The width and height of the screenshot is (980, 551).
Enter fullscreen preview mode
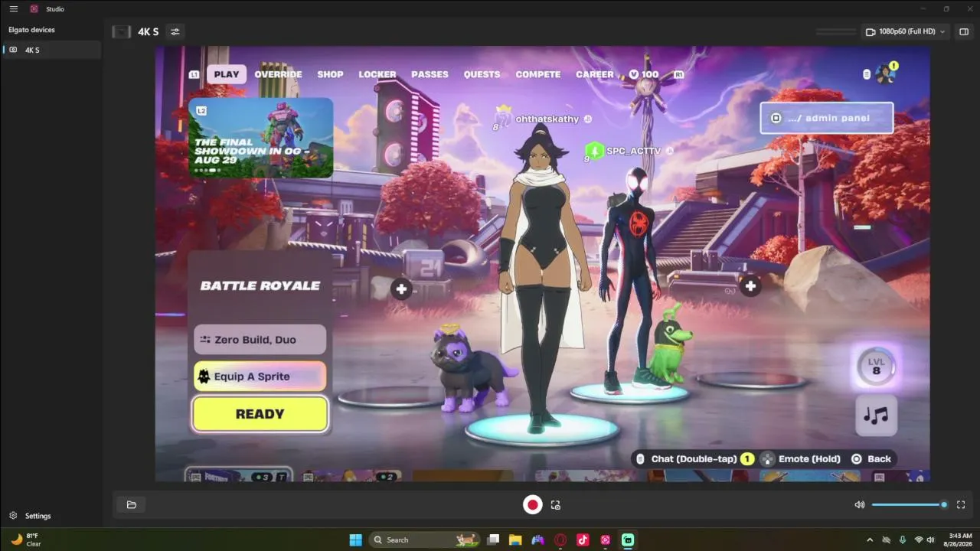961,505
